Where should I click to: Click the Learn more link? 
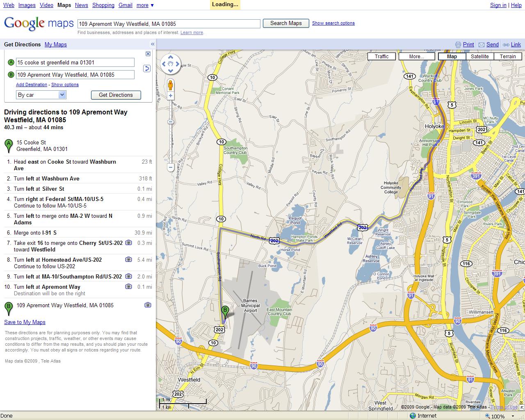(x=192, y=32)
